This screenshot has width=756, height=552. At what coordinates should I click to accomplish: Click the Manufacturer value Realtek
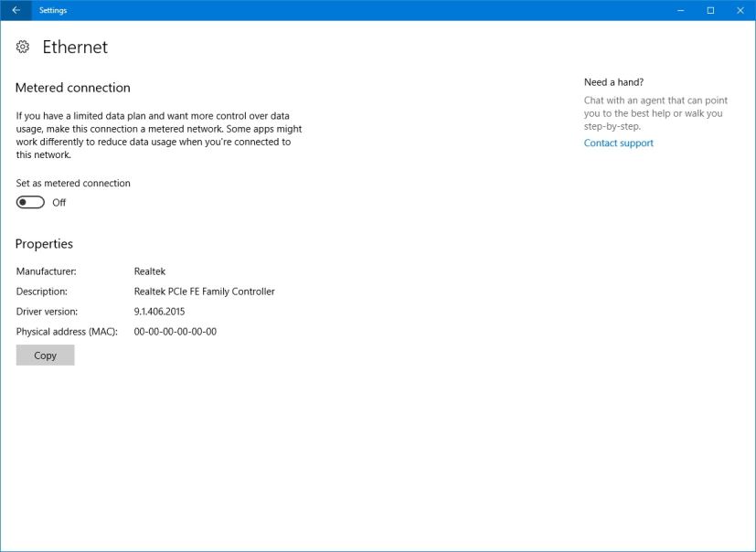coord(149,271)
